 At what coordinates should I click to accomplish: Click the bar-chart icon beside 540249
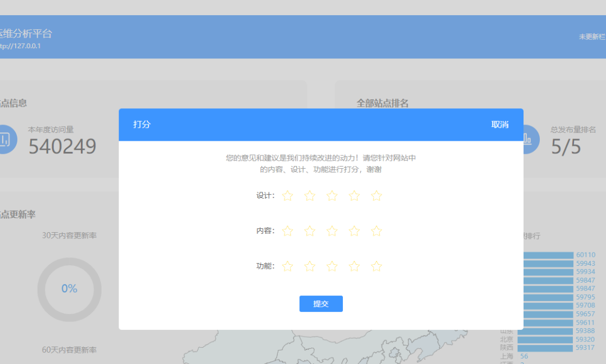point(6,139)
